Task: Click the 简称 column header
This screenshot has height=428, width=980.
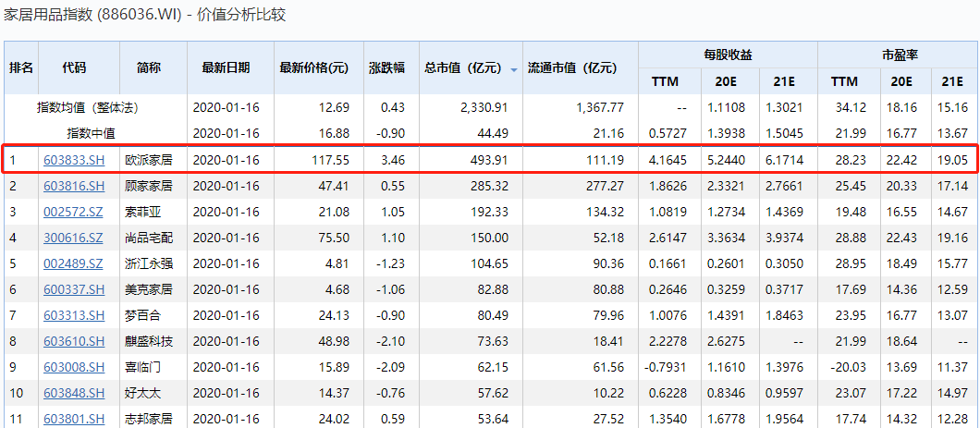Action: [148, 68]
